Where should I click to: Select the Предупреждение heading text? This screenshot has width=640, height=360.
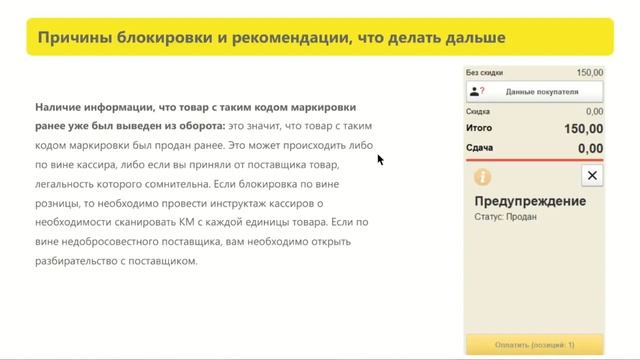[x=530, y=201]
